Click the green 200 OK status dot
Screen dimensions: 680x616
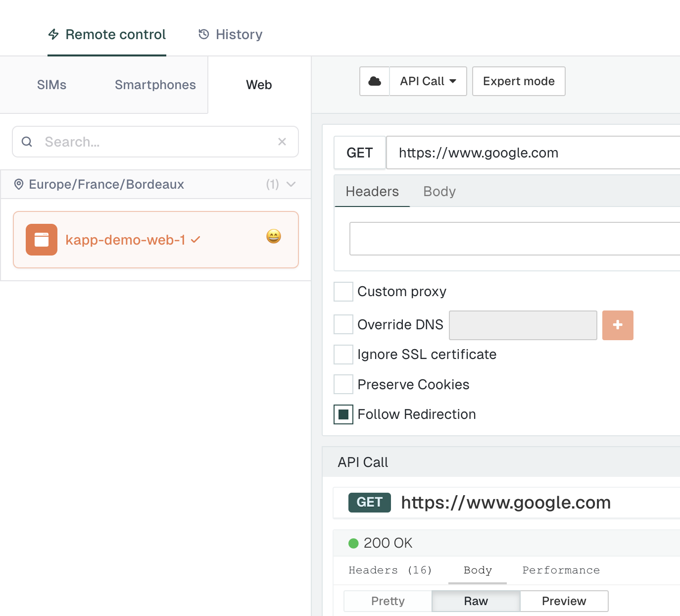[353, 543]
